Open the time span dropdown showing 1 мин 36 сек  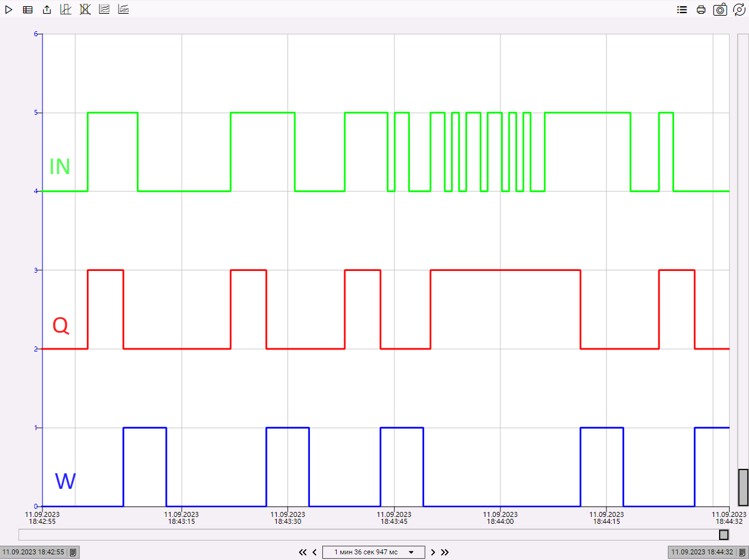point(374,552)
